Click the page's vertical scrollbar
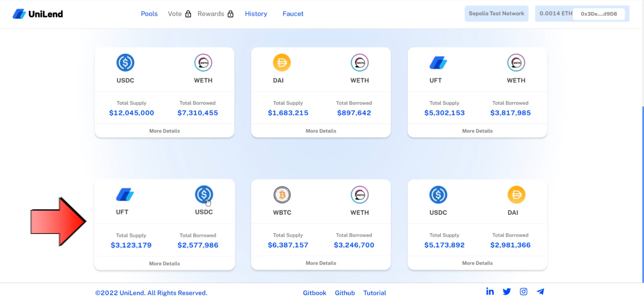The image size is (644, 300). tap(642, 195)
